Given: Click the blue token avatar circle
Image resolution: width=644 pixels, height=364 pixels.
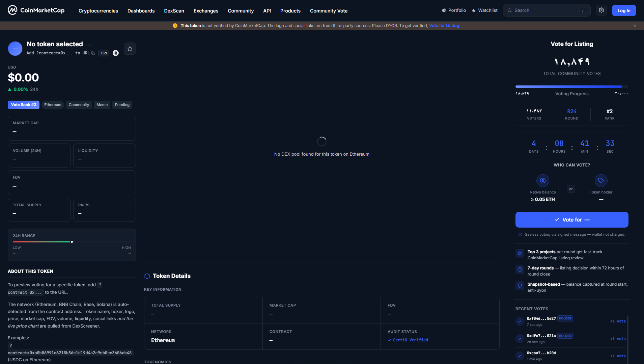Looking at the screenshot, I should point(15,49).
